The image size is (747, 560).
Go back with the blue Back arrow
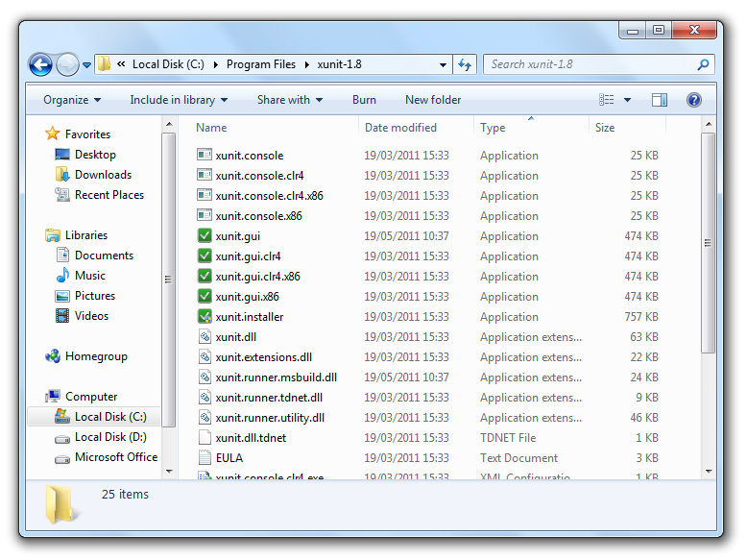point(40,64)
